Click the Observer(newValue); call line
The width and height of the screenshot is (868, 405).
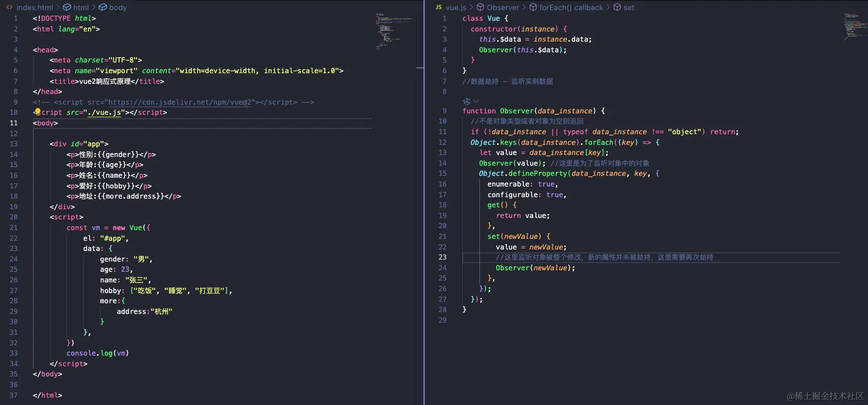pos(535,268)
